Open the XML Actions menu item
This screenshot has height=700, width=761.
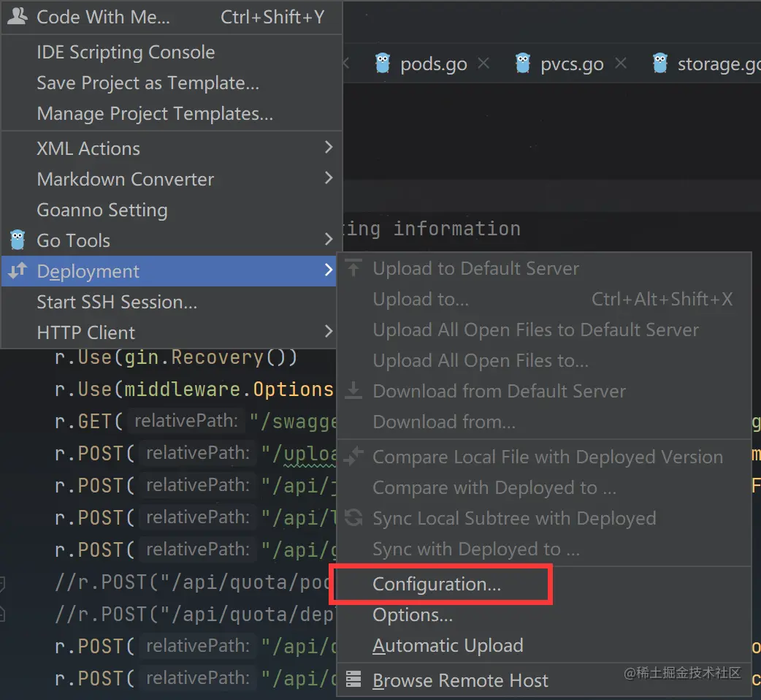click(x=172, y=148)
